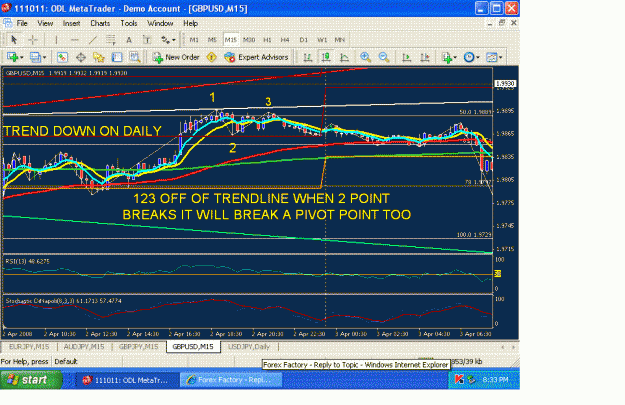Click the Stochastic DiNapoli indicator label
The width and height of the screenshot is (625, 405).
(x=63, y=301)
